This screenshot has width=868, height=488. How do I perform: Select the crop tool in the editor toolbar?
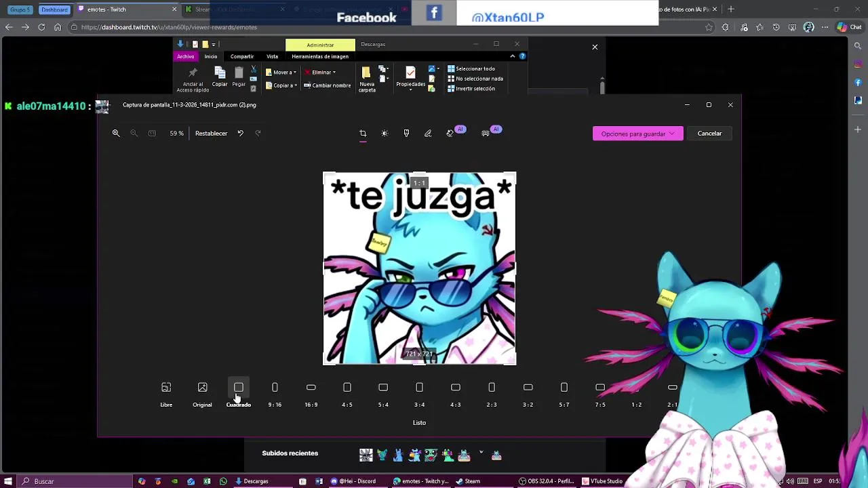[x=363, y=134]
